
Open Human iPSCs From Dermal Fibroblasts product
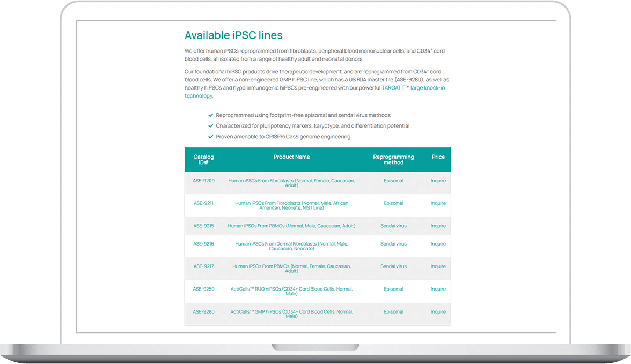[x=291, y=246]
